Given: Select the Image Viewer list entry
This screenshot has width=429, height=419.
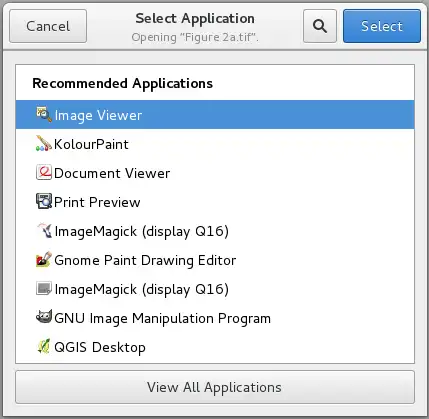Looking at the screenshot, I should pos(215,115).
